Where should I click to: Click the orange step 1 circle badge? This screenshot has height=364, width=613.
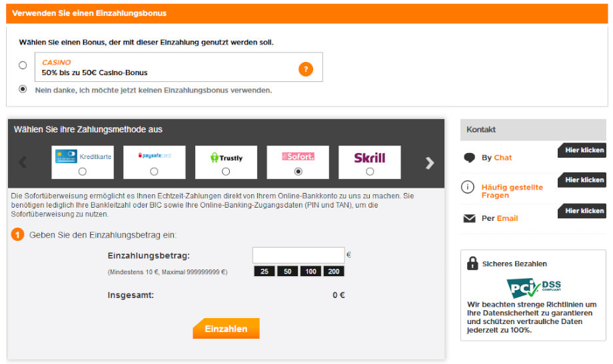17,235
